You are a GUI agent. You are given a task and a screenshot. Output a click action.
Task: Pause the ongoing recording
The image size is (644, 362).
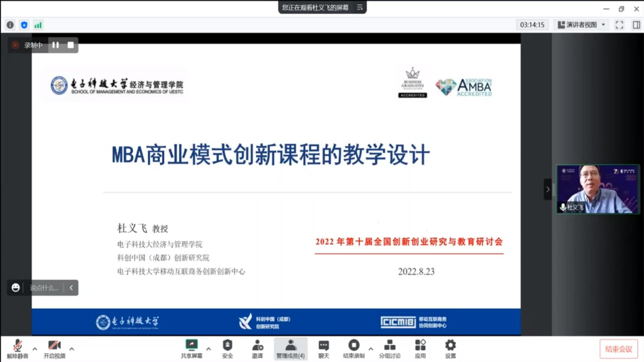pyautogui.click(x=56, y=45)
